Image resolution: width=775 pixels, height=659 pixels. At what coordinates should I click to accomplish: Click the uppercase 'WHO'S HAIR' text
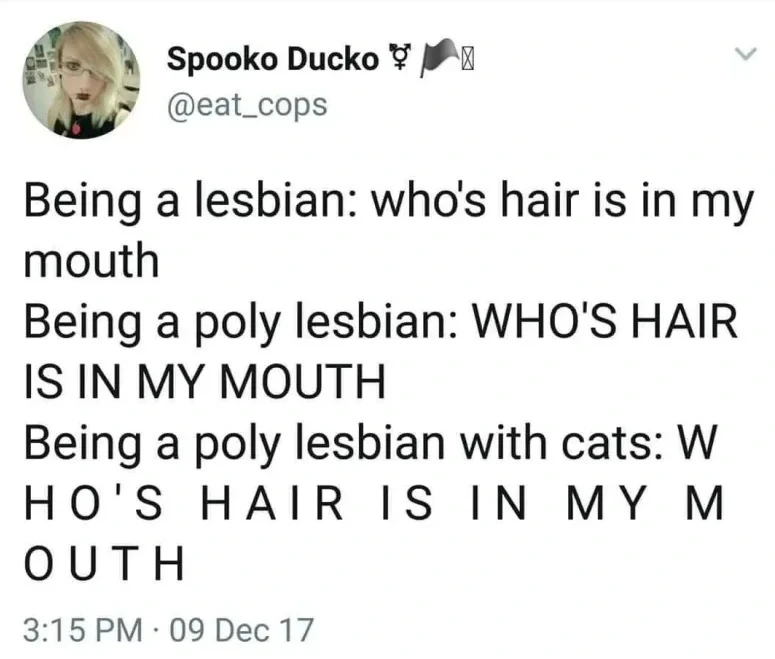point(605,321)
